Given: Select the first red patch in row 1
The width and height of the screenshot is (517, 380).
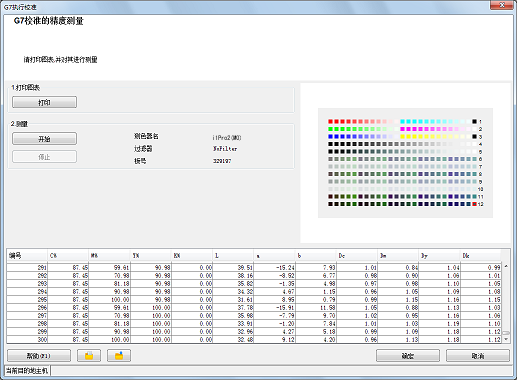Looking at the screenshot, I should coord(330,122).
